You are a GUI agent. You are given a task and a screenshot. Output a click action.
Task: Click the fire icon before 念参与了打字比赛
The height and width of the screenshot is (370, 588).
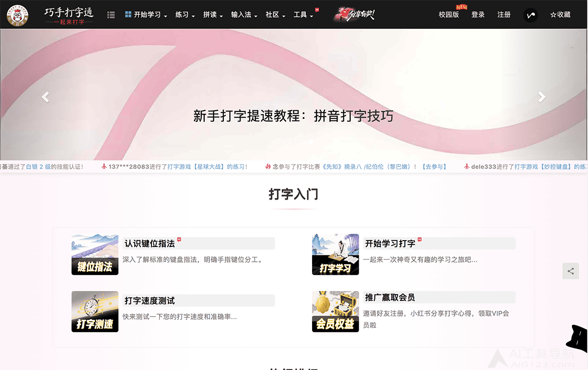[269, 167]
